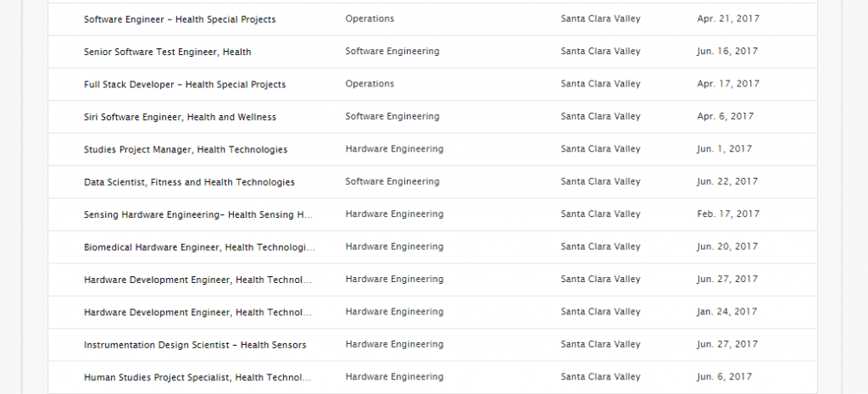Click the Apr. 21, 2017 posting date
Screen dimensions: 868x394
728,19
